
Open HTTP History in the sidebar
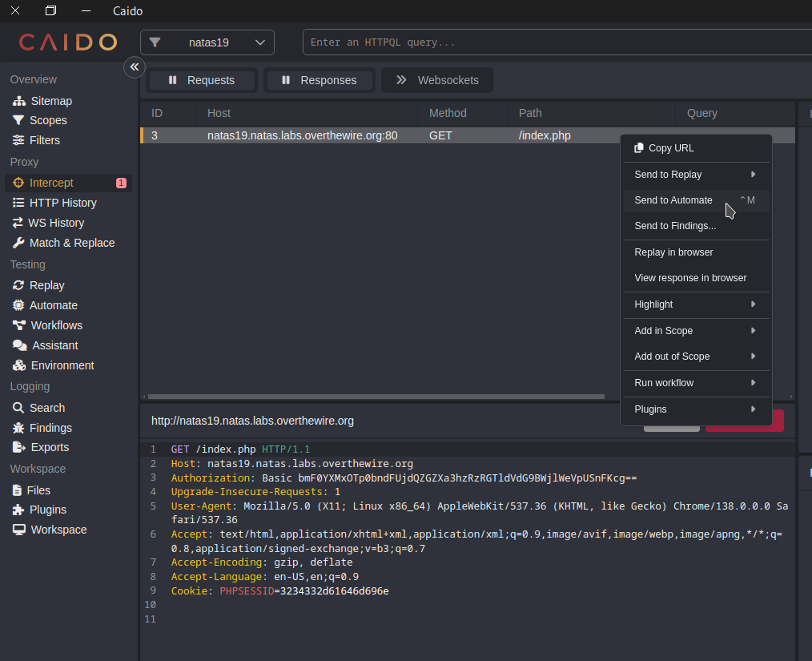62,203
